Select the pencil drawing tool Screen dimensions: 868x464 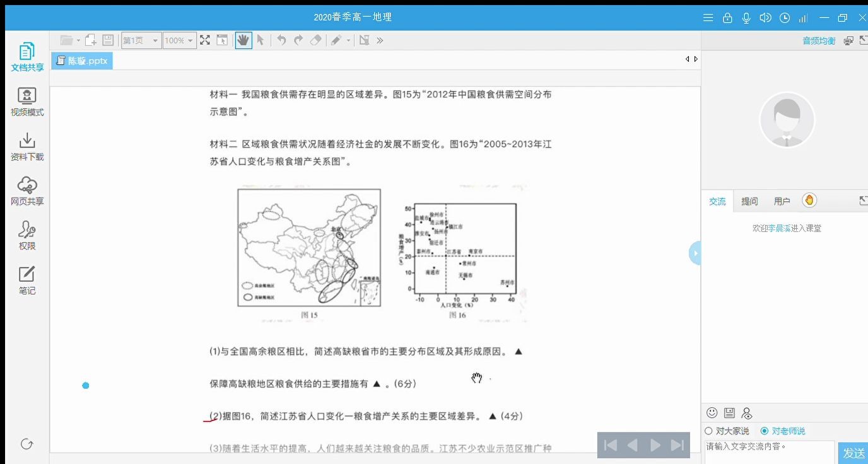pos(337,40)
